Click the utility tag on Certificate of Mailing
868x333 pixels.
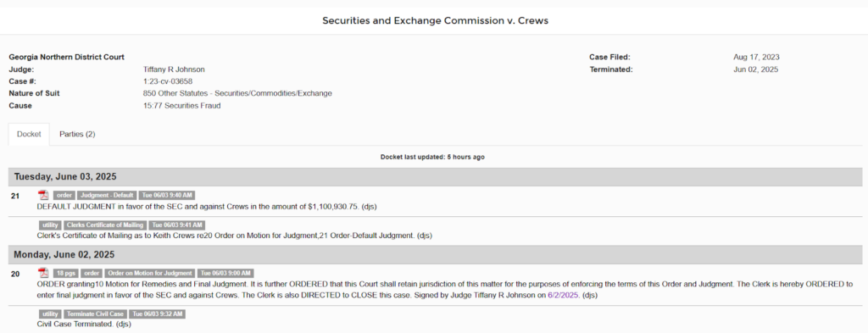pyautogui.click(x=50, y=225)
